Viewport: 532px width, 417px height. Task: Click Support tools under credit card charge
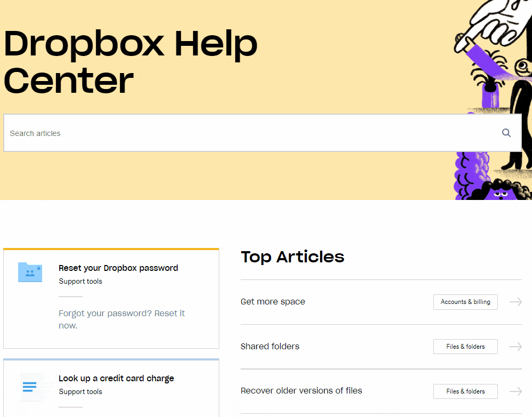pyautogui.click(x=80, y=391)
